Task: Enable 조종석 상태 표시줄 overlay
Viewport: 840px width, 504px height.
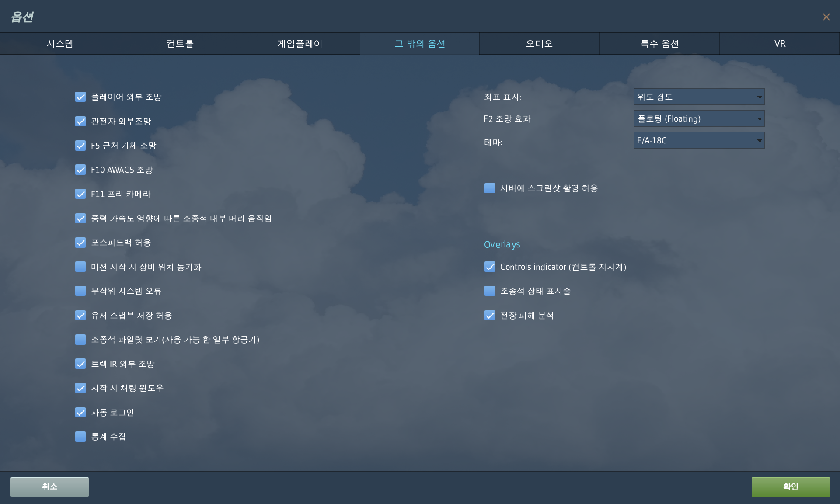Action: [x=490, y=291]
